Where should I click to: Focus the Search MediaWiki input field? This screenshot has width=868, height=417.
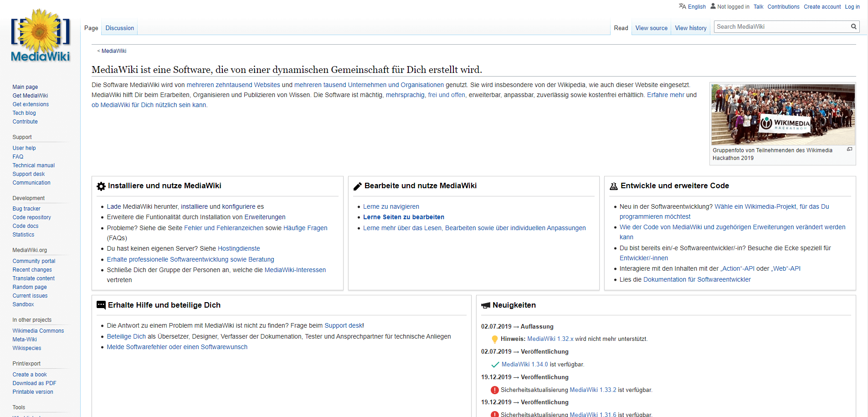781,27
